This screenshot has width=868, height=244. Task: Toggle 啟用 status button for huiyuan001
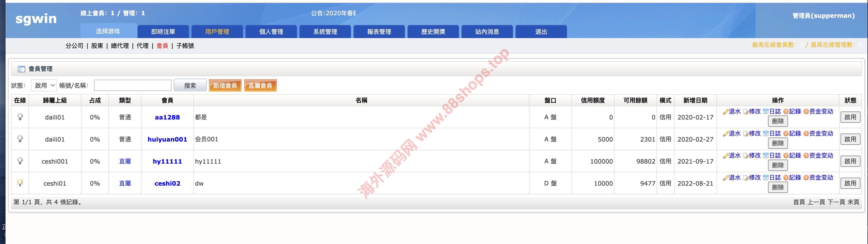click(850, 139)
